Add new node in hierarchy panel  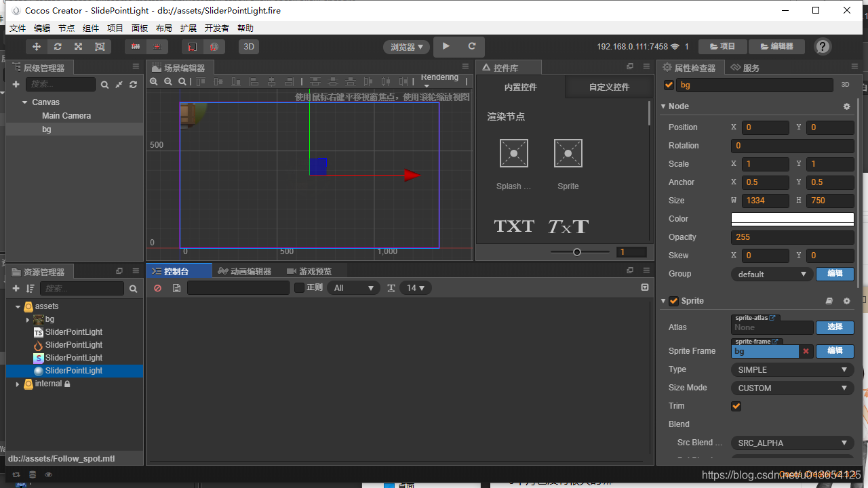(16, 84)
